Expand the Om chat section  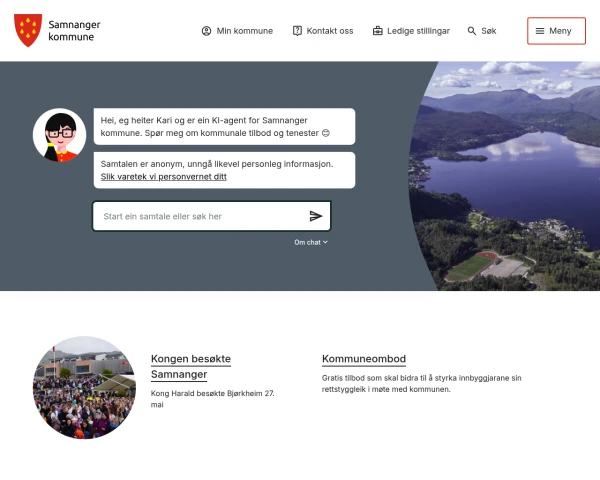311,242
